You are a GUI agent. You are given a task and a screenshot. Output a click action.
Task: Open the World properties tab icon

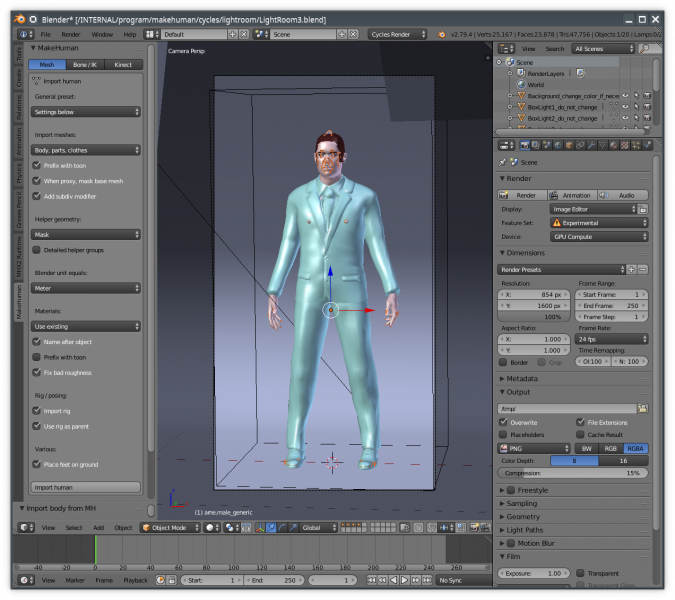coord(557,145)
